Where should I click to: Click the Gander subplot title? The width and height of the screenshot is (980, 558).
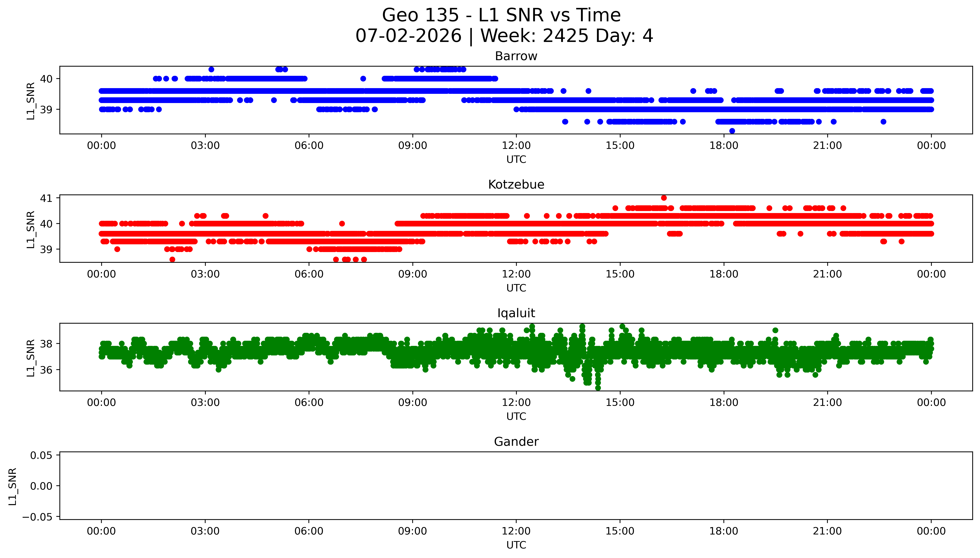(516, 442)
